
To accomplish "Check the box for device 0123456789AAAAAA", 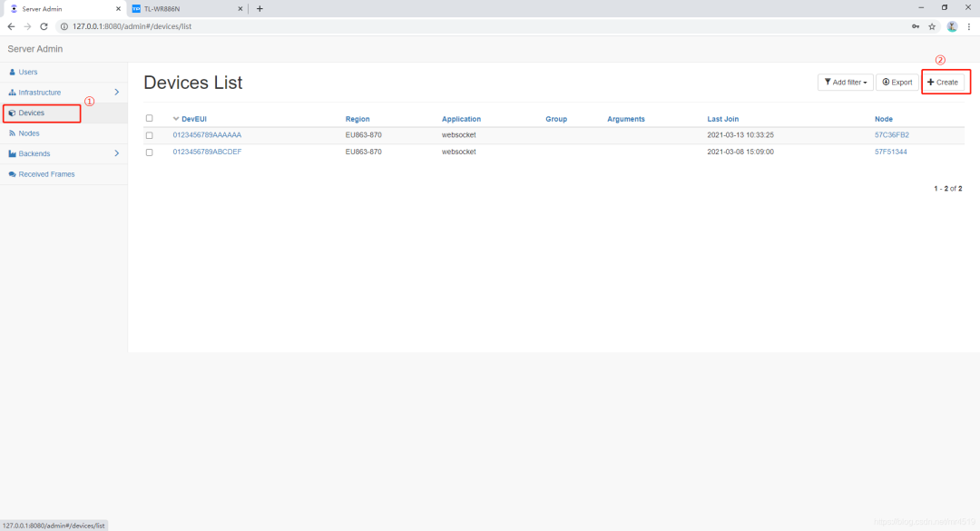I will (150, 135).
